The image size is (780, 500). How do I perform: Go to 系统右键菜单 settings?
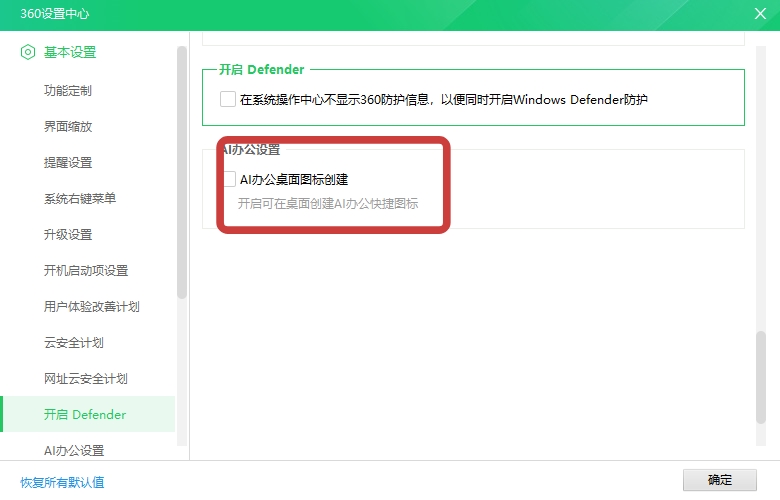(x=80, y=199)
